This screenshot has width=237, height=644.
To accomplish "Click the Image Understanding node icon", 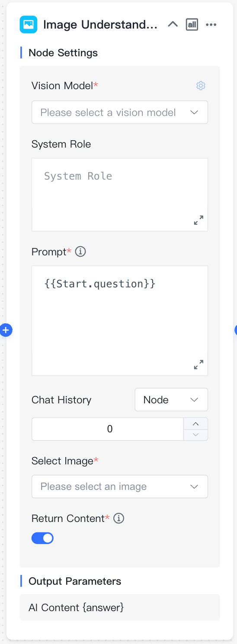I will pyautogui.click(x=29, y=25).
